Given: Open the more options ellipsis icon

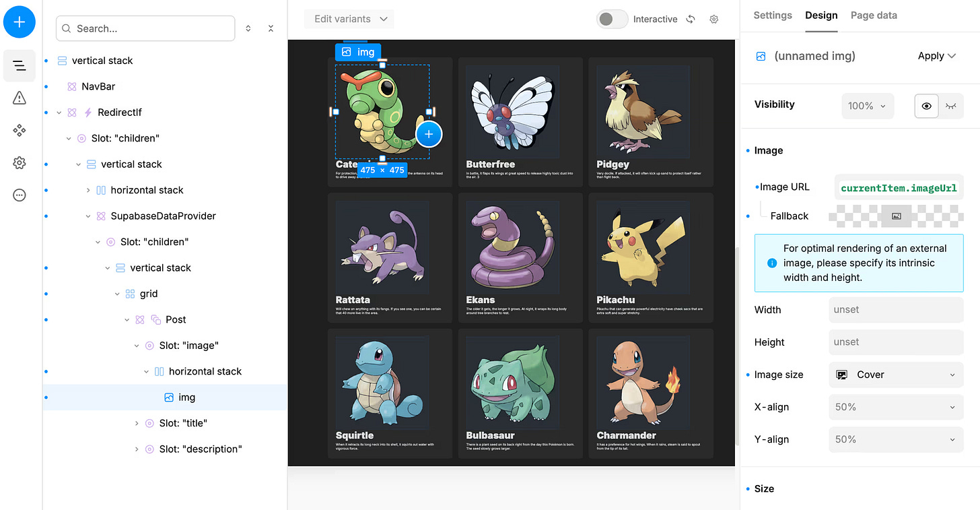Looking at the screenshot, I should click(x=20, y=195).
